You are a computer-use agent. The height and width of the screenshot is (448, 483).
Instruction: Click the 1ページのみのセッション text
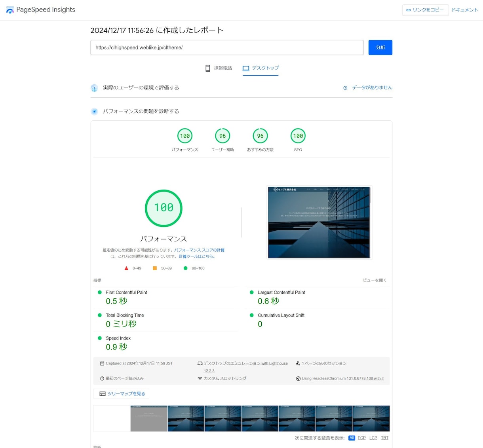coord(324,363)
